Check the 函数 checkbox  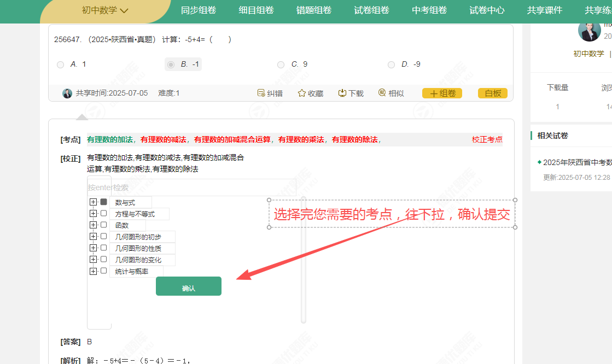pyautogui.click(x=104, y=225)
